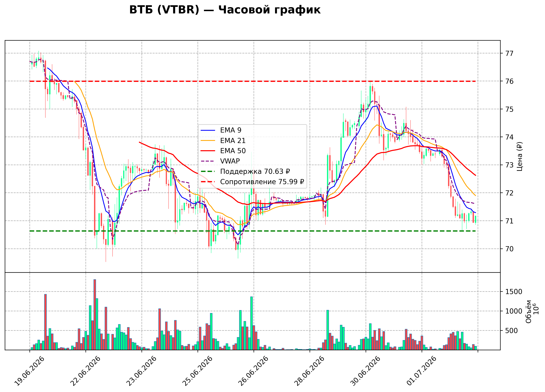Click the price axis label 72
The height and width of the screenshot is (392, 545).
509,193
